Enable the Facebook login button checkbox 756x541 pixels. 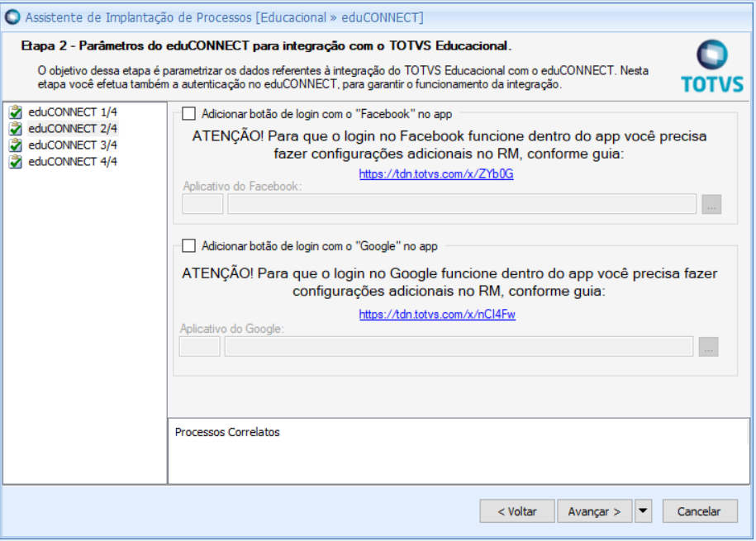(188, 114)
